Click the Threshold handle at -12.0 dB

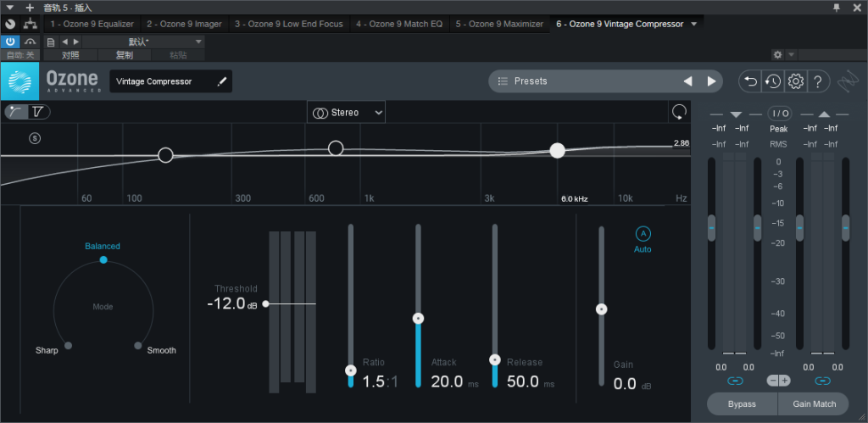click(x=265, y=303)
